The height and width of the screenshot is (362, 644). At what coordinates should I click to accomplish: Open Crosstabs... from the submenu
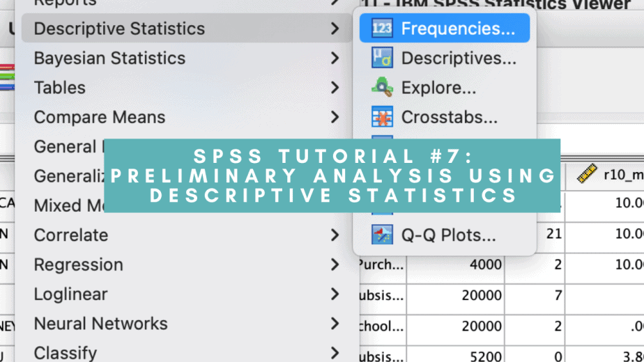pos(445,117)
